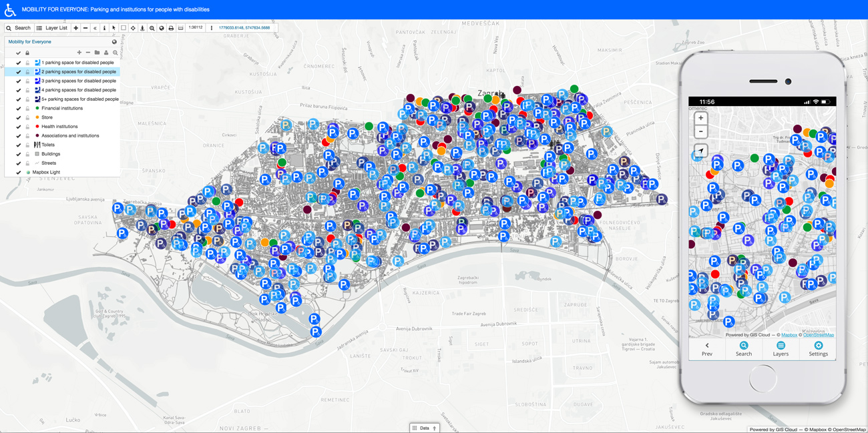Open the add layer icon in the layer panel
The width and height of the screenshot is (868, 433).
point(79,53)
